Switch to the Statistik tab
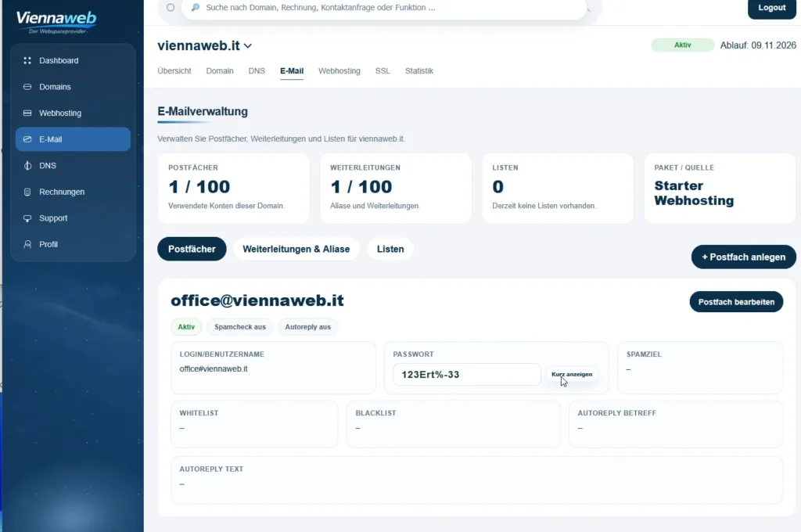 (x=419, y=71)
